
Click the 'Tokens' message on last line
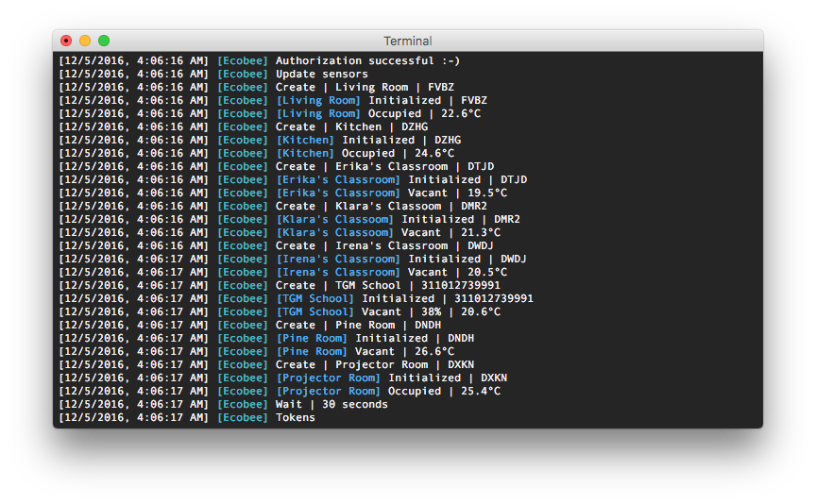pyautogui.click(x=295, y=418)
